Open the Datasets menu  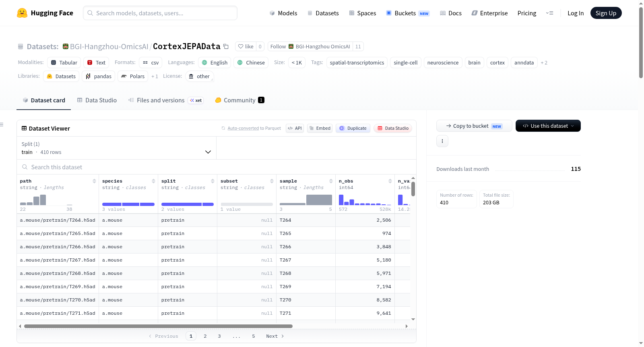pos(323,13)
